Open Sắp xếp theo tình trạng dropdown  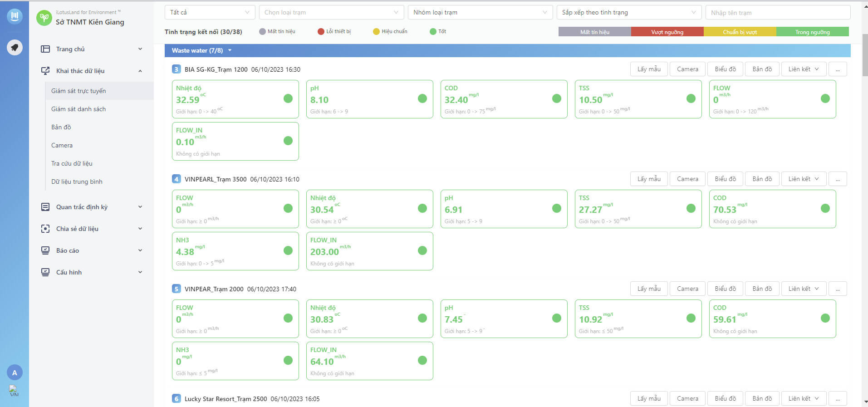(x=629, y=12)
